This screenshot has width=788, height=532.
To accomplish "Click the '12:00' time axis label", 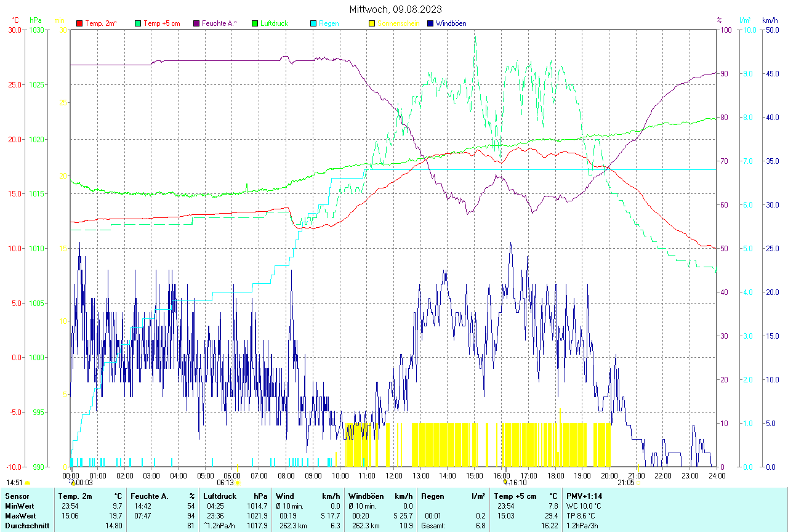I will pyautogui.click(x=394, y=475).
